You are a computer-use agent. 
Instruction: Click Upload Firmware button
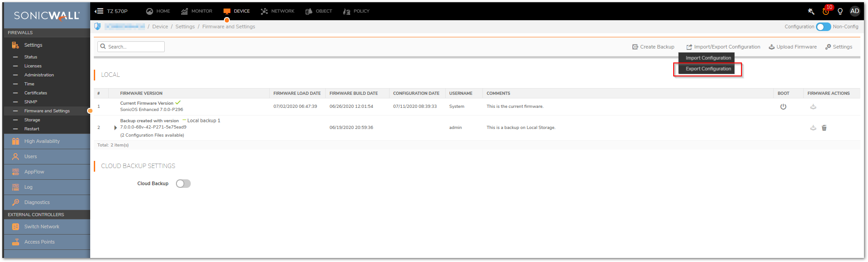pyautogui.click(x=793, y=47)
